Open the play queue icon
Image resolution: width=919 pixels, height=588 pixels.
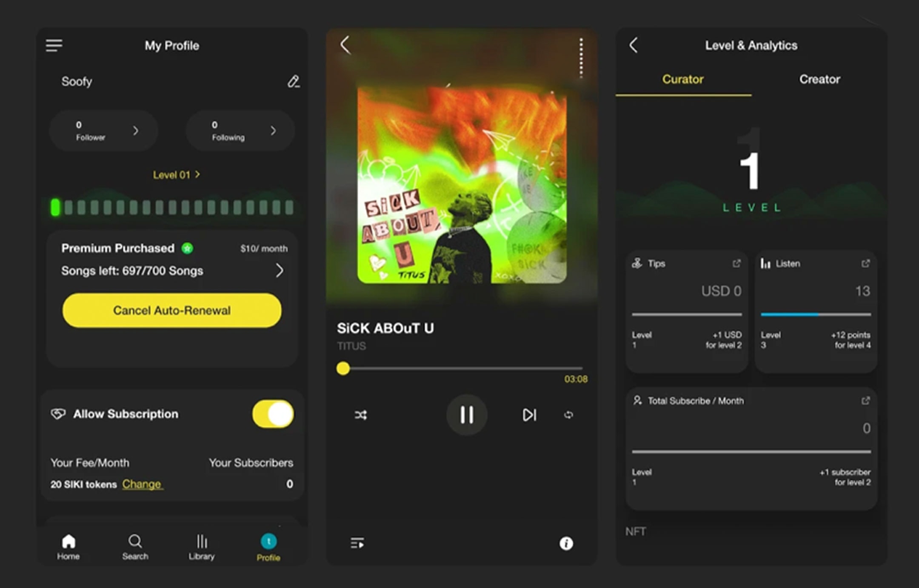[x=357, y=543]
